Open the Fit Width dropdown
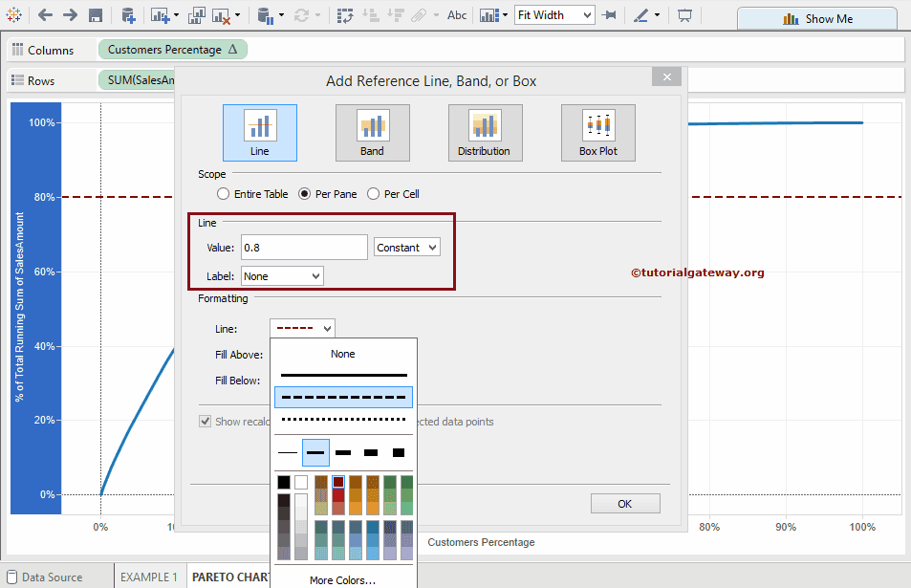Screen dimensions: 911x588 (x=553, y=15)
